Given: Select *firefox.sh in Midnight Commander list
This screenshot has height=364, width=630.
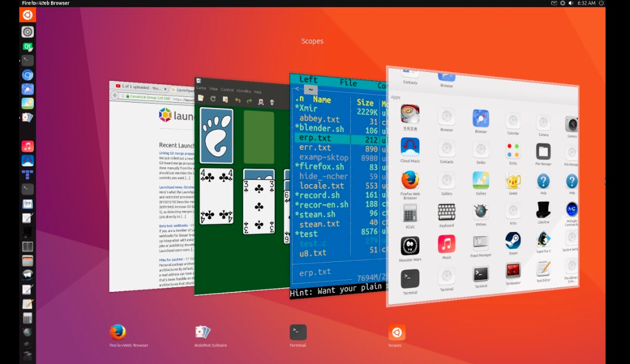Looking at the screenshot, I should [x=319, y=167].
